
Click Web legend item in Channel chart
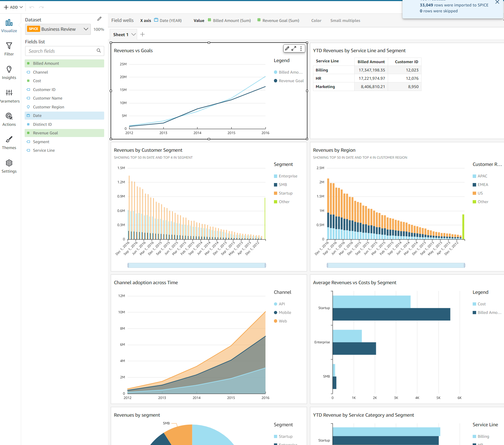tap(280, 321)
